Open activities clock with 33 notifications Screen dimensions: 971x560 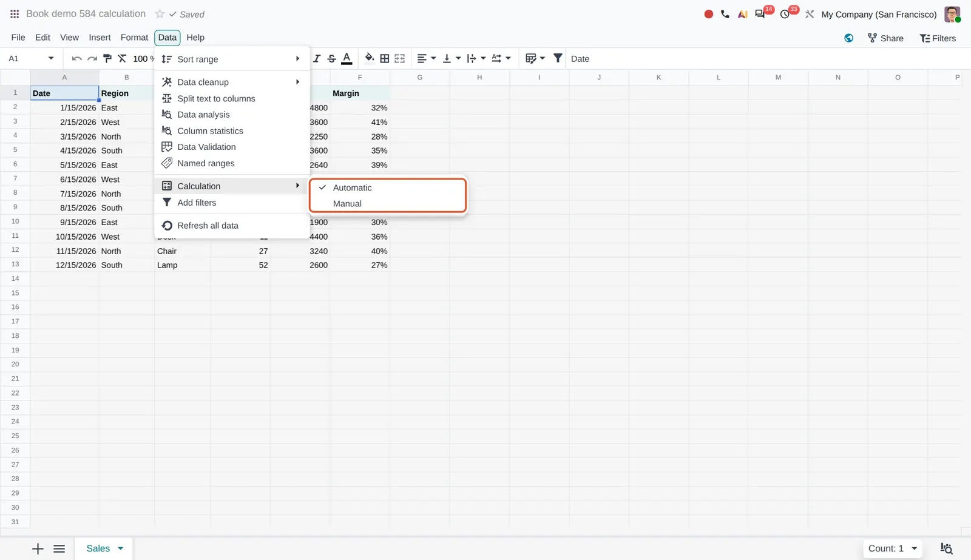pyautogui.click(x=785, y=14)
